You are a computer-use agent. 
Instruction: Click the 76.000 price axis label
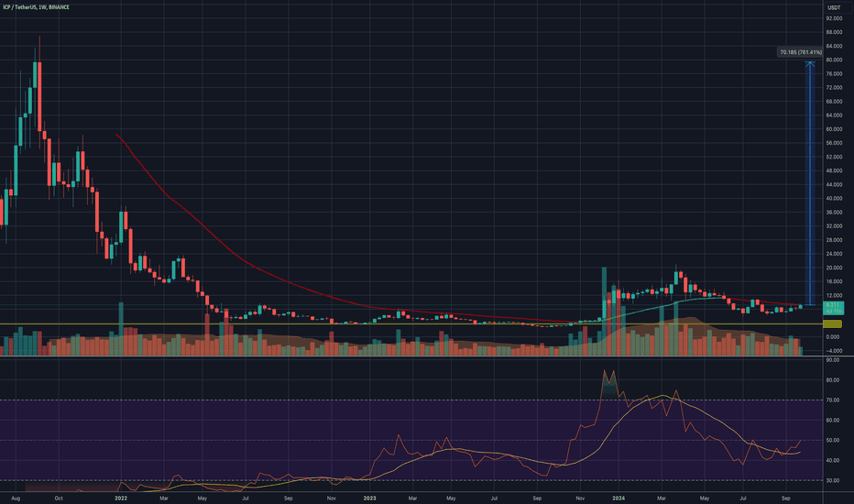click(834, 73)
